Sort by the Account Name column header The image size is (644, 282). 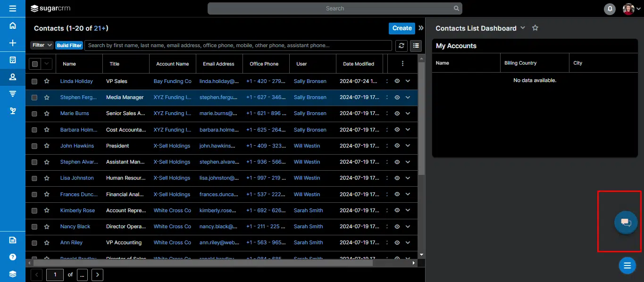point(173,64)
